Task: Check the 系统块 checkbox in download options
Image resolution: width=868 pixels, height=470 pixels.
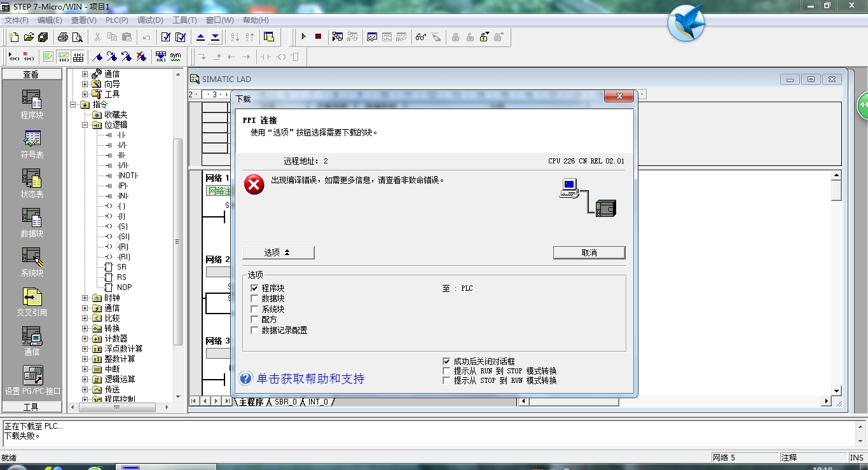Action: (x=255, y=309)
